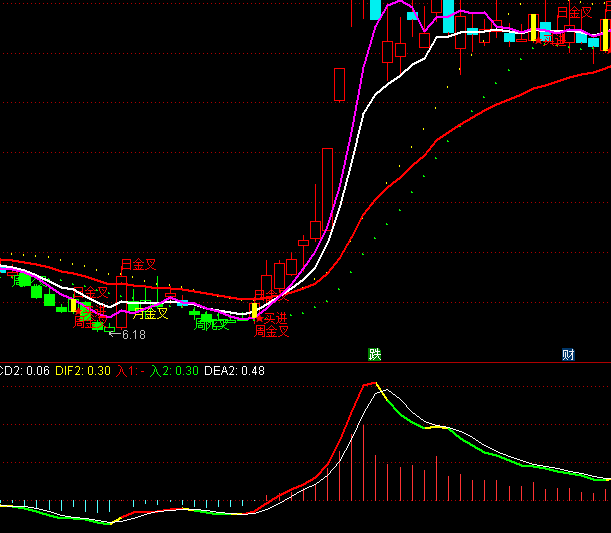This screenshot has height=533, width=611.
Task: Click the 日金叉 label at top right
Action: (574, 13)
